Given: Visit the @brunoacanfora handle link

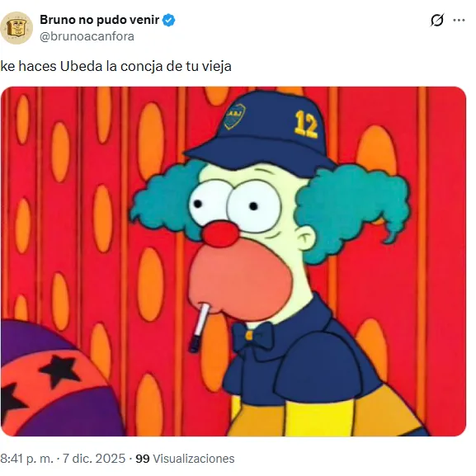Looking at the screenshot, I should pos(87,36).
